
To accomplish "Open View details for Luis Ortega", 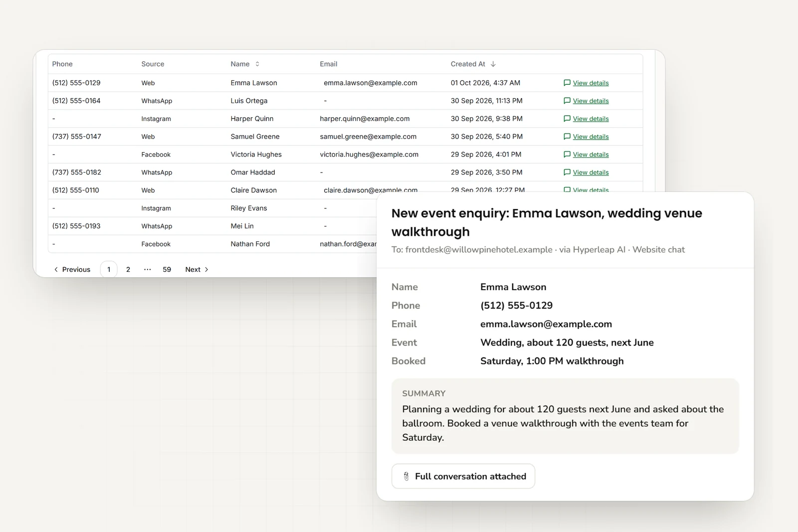I will pyautogui.click(x=591, y=101).
